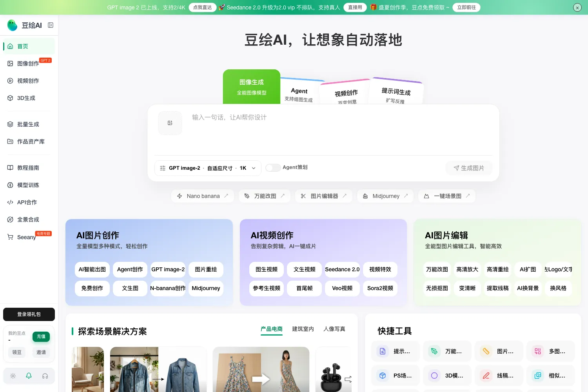588x392 pixels.
Task: Open 全景合成 in the sidebar
Action: (29, 220)
